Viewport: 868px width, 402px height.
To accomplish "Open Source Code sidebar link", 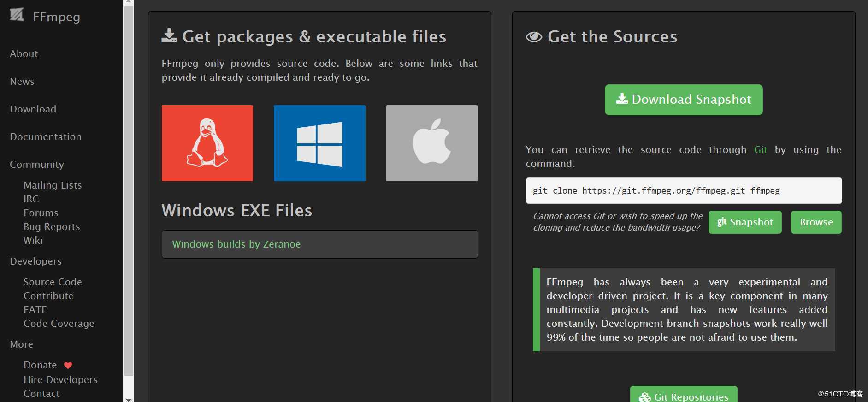I will coord(53,282).
